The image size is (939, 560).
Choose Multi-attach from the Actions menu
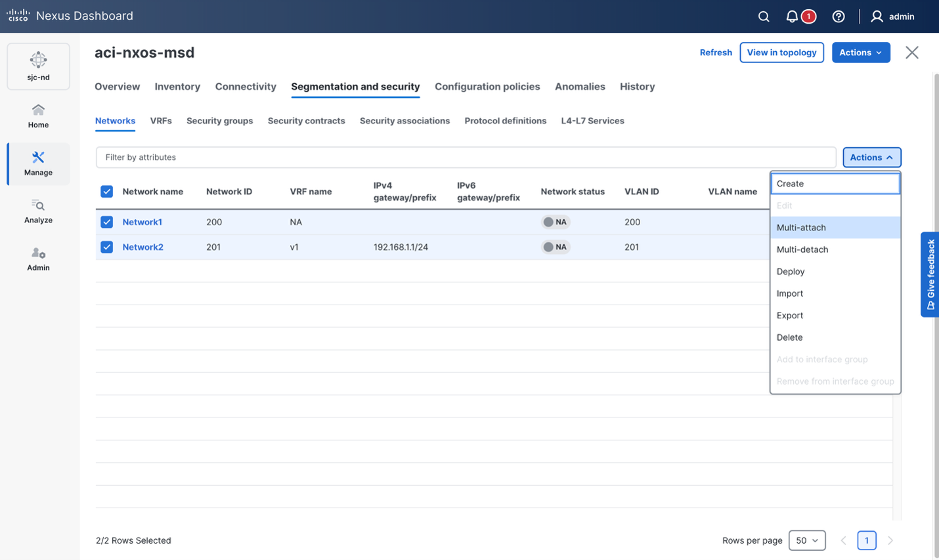coord(835,228)
